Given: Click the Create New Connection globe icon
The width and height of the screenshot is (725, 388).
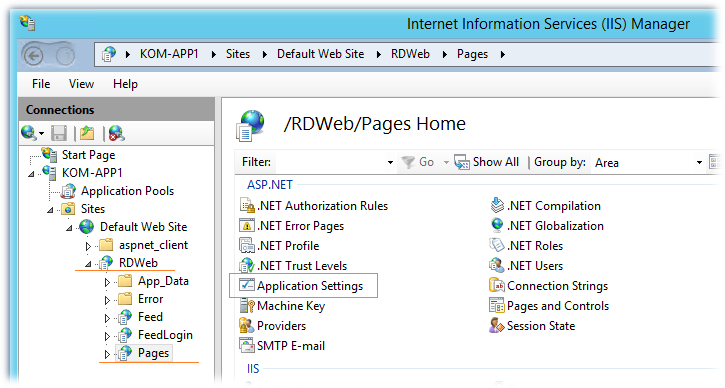Looking at the screenshot, I should (x=29, y=133).
